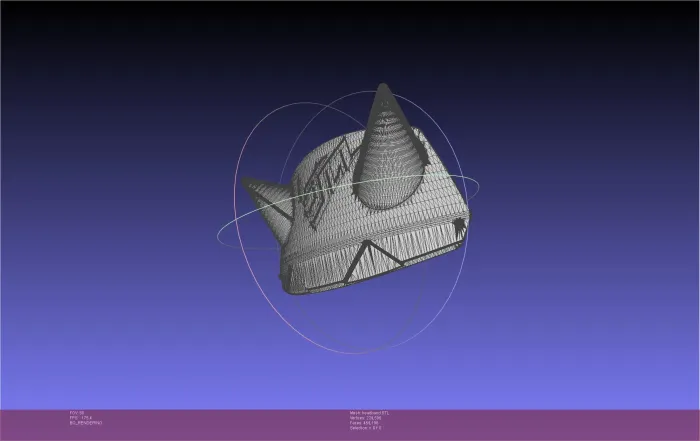Click the tip of the tall cone
Image resolution: width=700 pixels, height=441 pixels.
click(x=383, y=88)
